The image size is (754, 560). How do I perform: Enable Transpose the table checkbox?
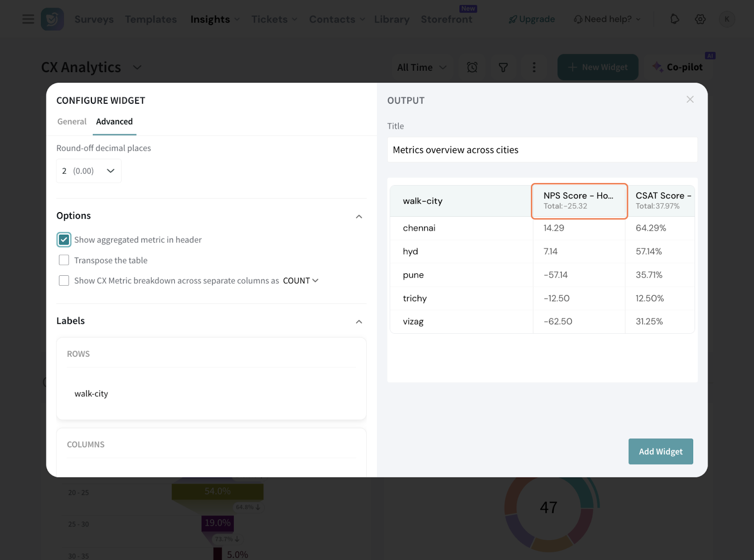64,260
